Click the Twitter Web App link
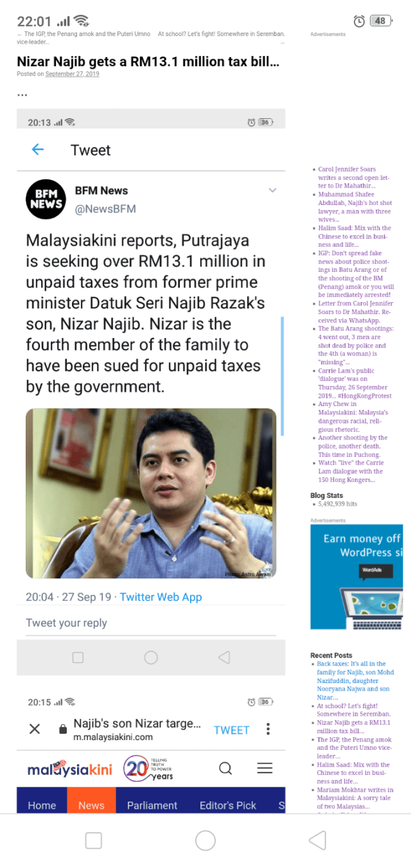 click(161, 597)
